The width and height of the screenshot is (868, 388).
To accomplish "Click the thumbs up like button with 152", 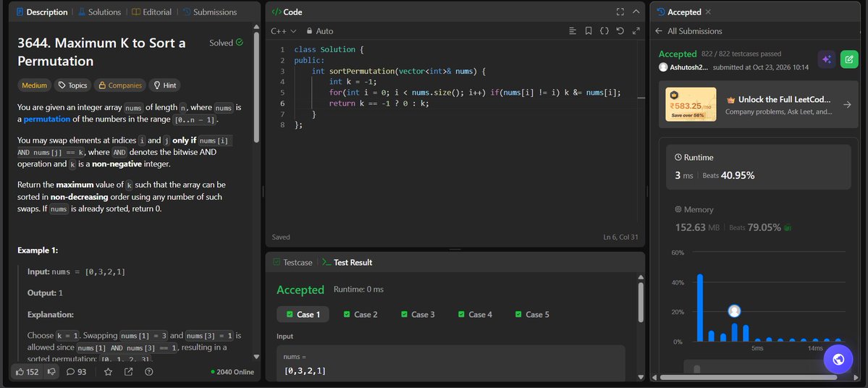I will pyautogui.click(x=27, y=372).
